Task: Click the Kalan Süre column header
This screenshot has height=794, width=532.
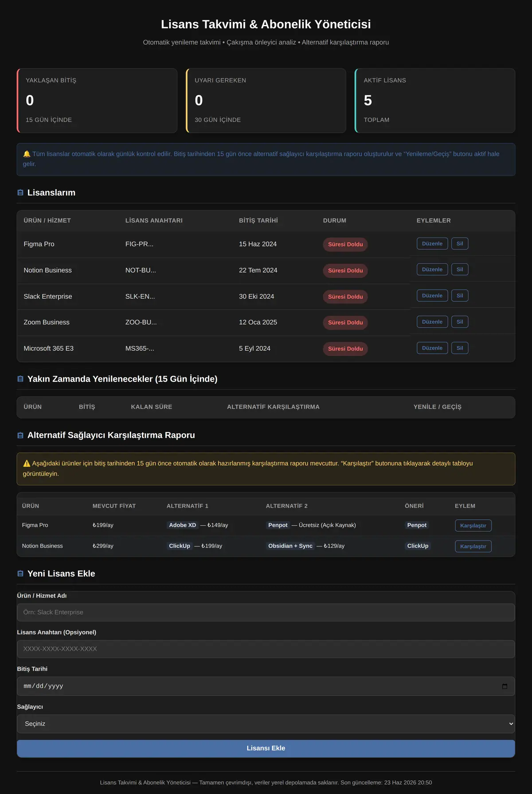Action: [x=152, y=407]
